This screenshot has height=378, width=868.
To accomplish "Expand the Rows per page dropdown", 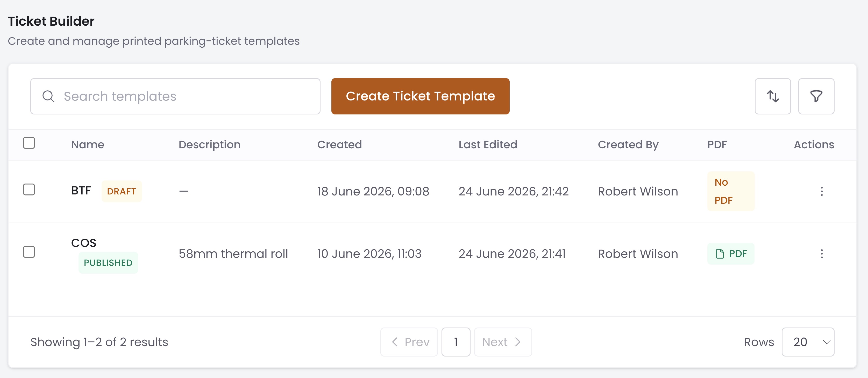I will tap(808, 342).
